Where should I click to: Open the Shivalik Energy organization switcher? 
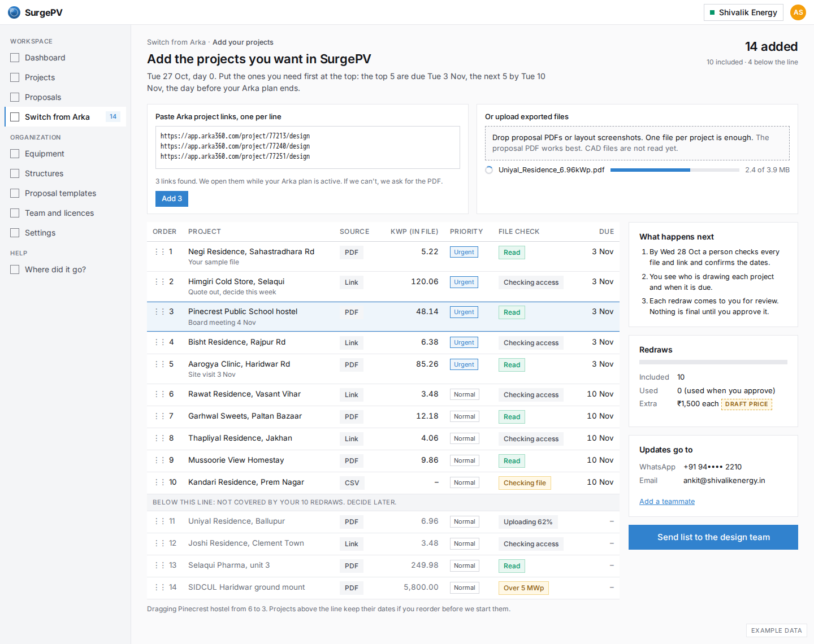click(743, 12)
